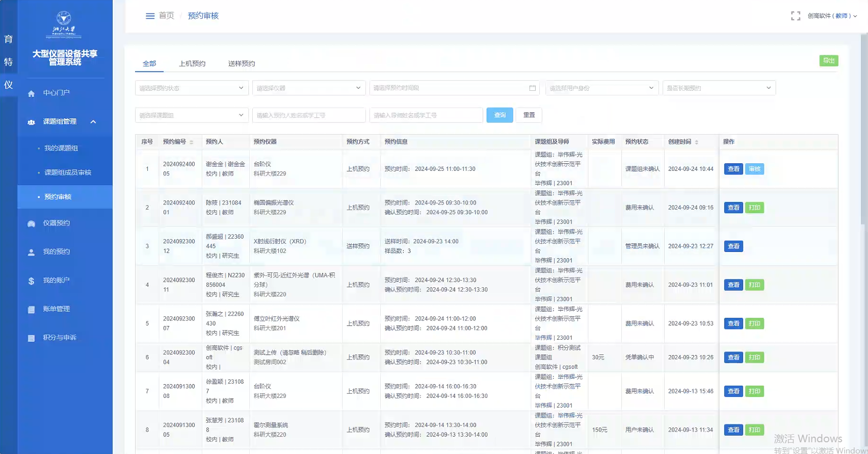Open the 请选择预约状态 dropdown
Image resolution: width=868 pixels, height=454 pixels.
pyautogui.click(x=192, y=88)
